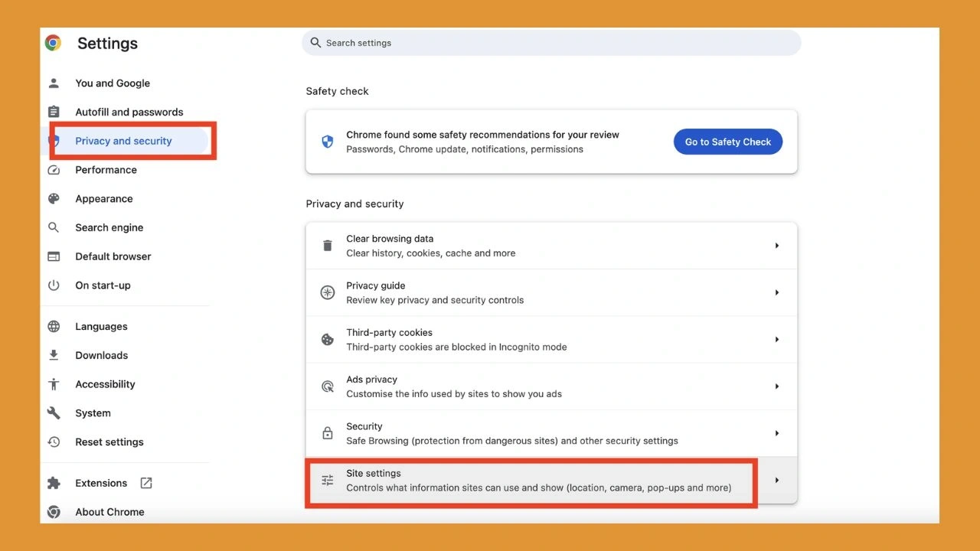Viewport: 980px width, 551px height.
Task: Open Downloads settings
Action: click(102, 355)
